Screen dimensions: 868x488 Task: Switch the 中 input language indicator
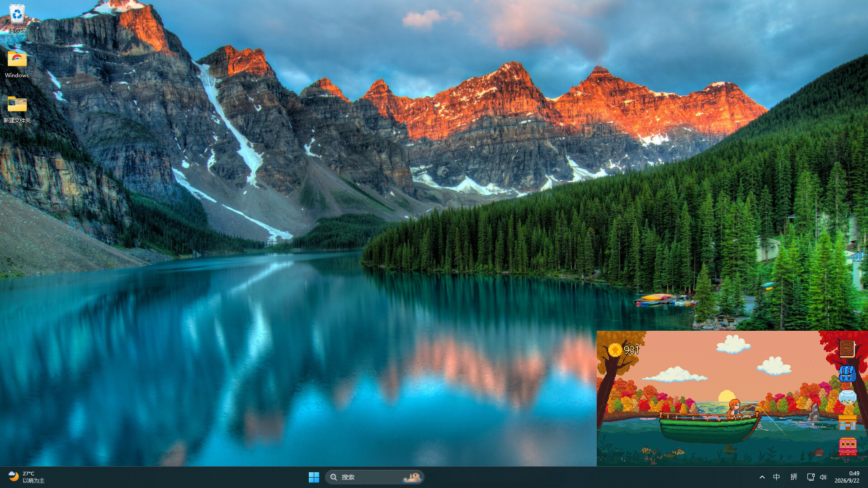click(x=777, y=477)
